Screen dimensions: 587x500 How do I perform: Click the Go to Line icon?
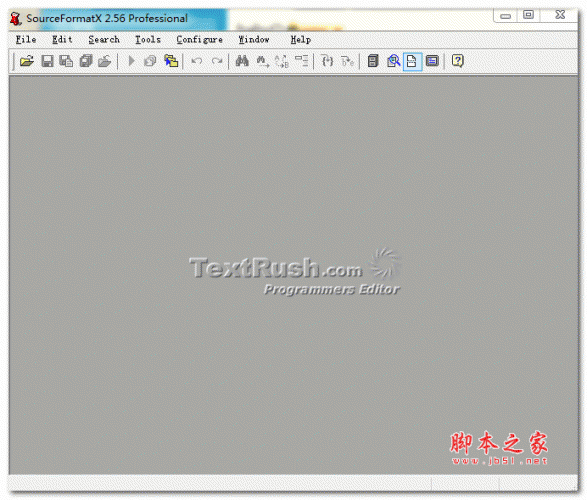click(302, 61)
